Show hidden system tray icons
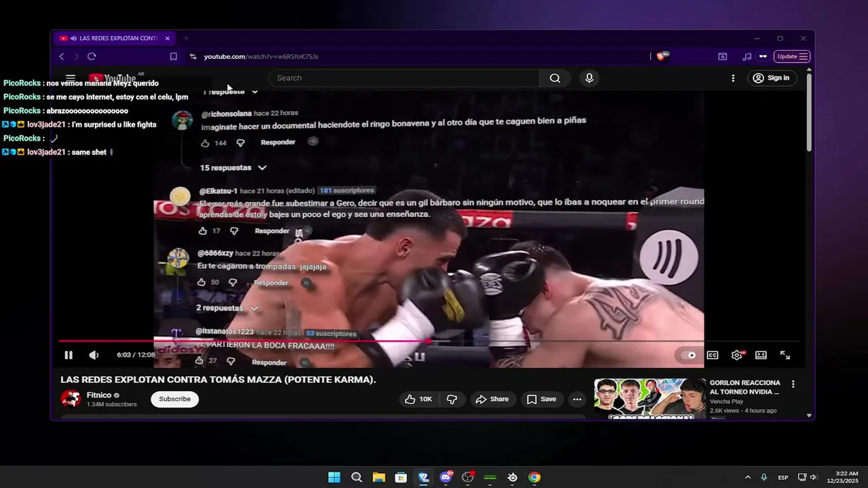The image size is (868, 488). (x=748, y=477)
